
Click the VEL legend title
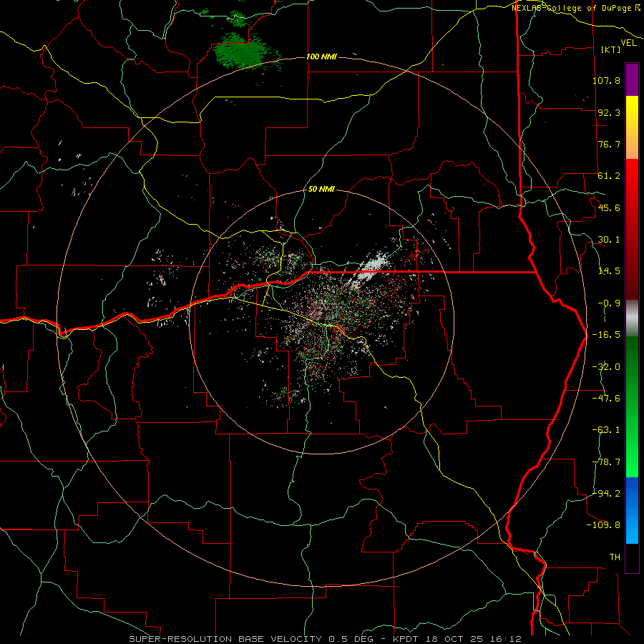click(628, 43)
